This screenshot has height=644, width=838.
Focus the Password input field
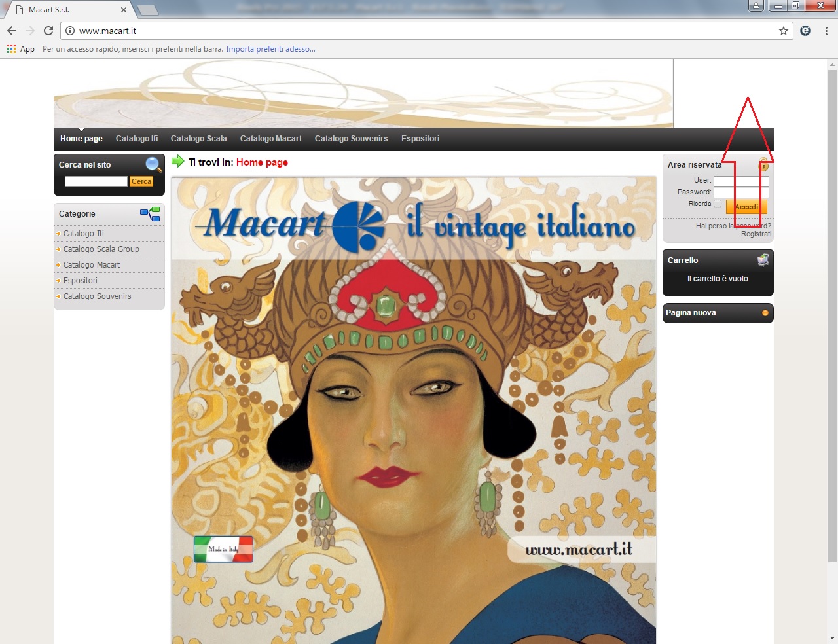tap(741, 192)
